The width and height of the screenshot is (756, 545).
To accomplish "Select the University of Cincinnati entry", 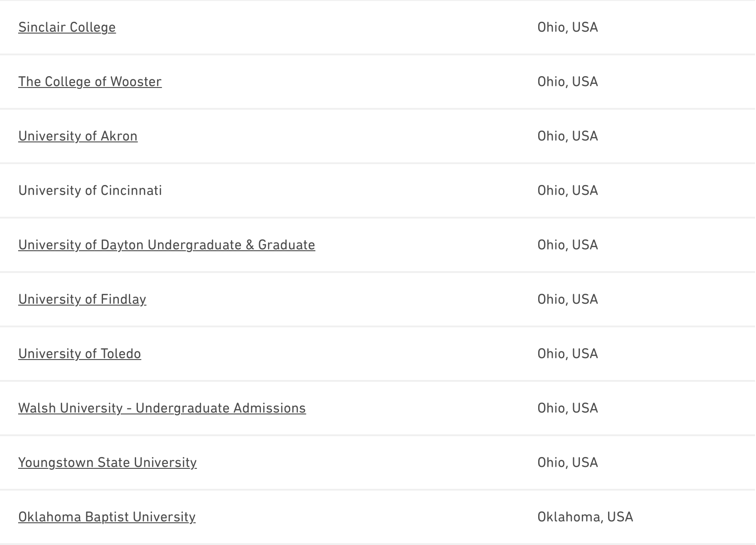I will (x=90, y=190).
